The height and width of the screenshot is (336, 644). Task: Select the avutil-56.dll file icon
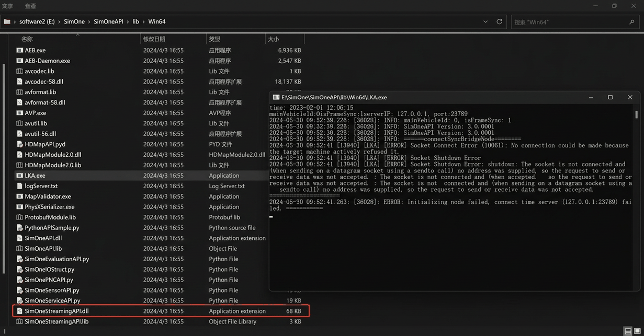(20, 134)
